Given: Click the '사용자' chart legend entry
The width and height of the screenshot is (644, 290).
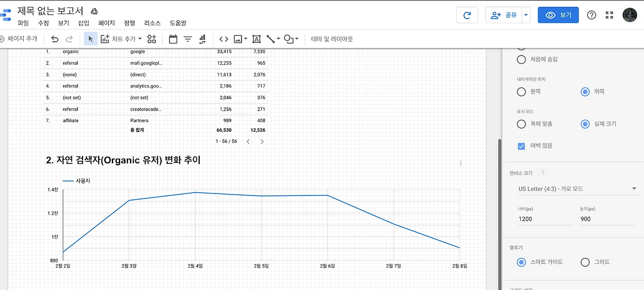Looking at the screenshot, I should point(76,180).
